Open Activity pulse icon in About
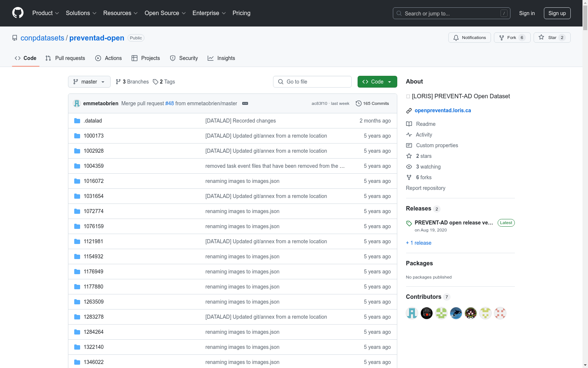 [x=409, y=135]
